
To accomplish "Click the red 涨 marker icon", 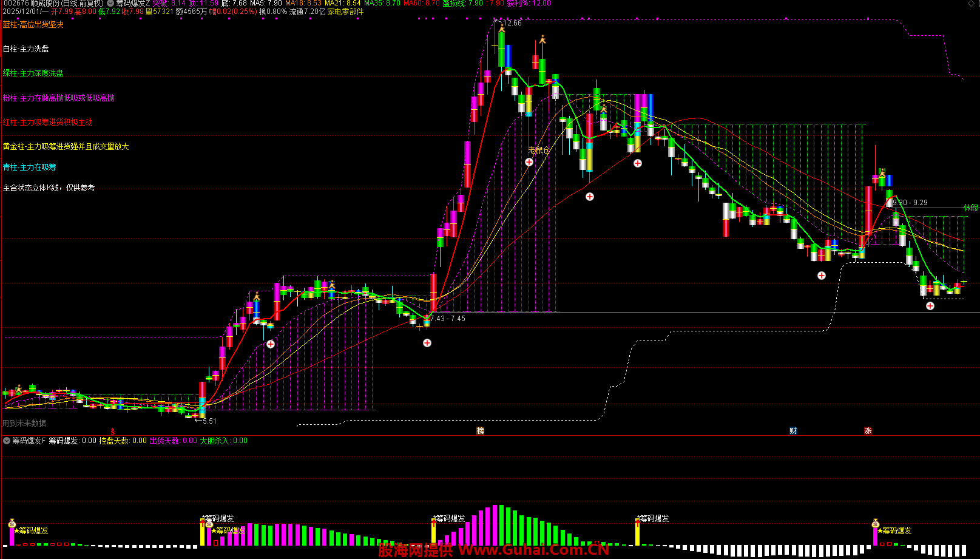I will point(868,431).
